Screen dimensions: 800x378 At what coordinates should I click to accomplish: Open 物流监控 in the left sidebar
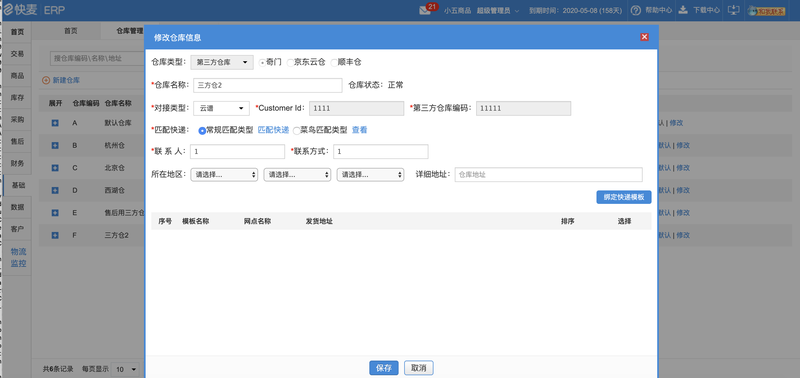click(x=18, y=258)
